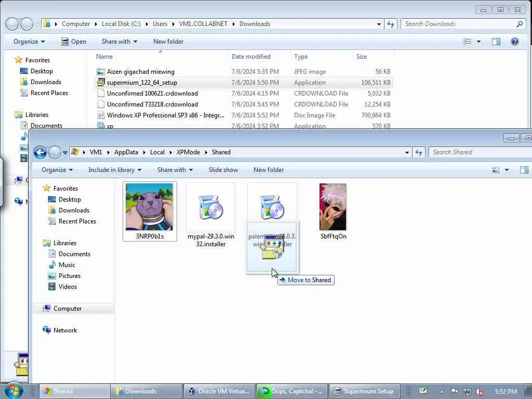Screen dimensions: 532x399
Task: Select Unconfirmed 733218.crdownload file
Action: coord(243,104)
